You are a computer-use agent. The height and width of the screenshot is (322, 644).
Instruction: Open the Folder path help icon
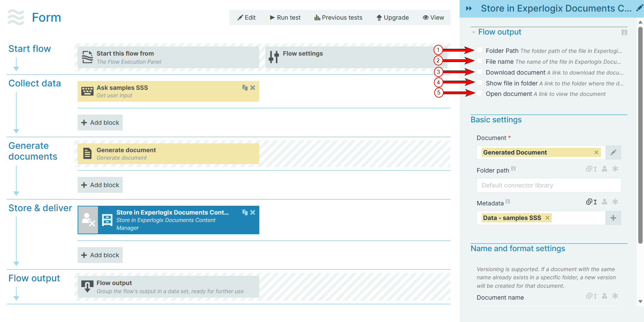[513, 168]
